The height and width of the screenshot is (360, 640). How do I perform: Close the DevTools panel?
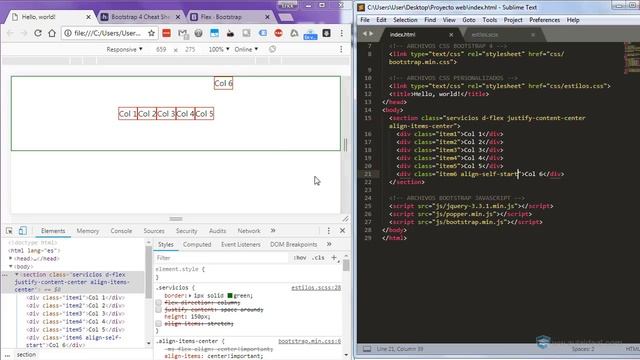342,231
